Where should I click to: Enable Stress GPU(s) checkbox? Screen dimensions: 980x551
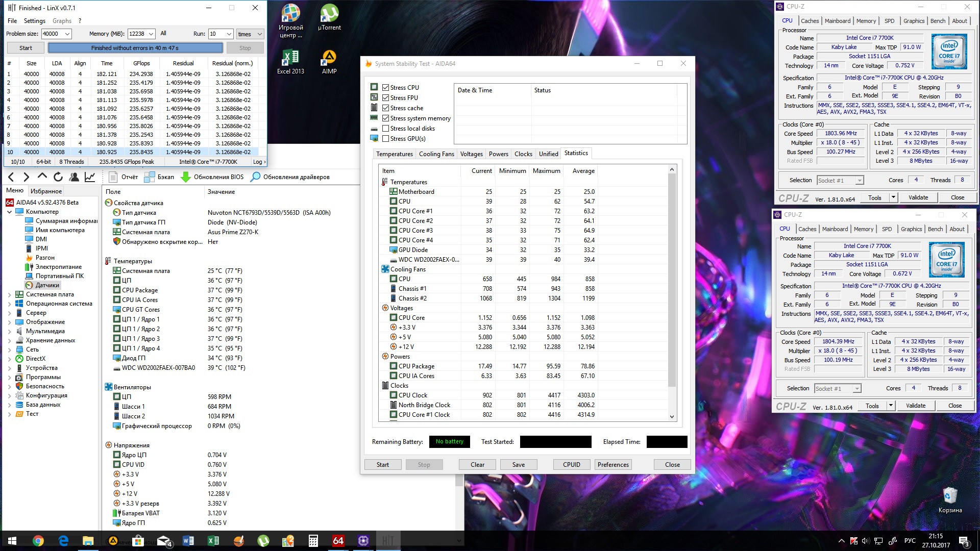point(386,139)
